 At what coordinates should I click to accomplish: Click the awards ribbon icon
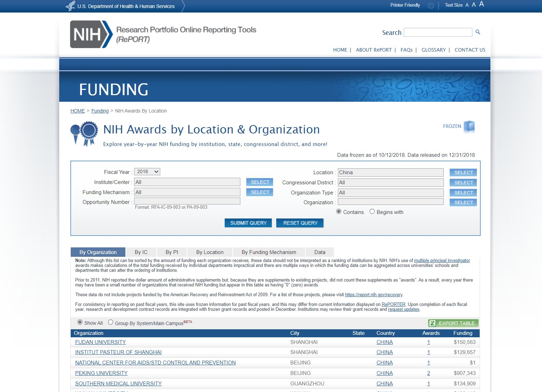click(x=85, y=133)
